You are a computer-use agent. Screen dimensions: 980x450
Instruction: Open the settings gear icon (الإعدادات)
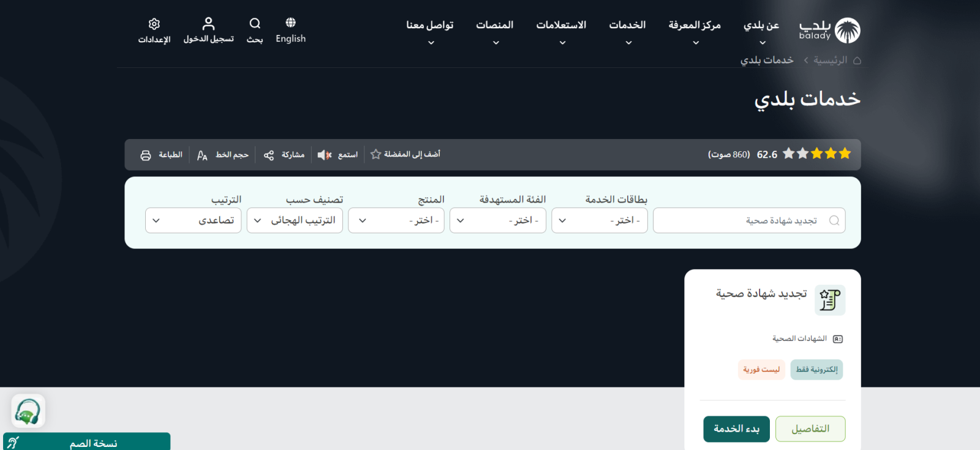coord(154,24)
